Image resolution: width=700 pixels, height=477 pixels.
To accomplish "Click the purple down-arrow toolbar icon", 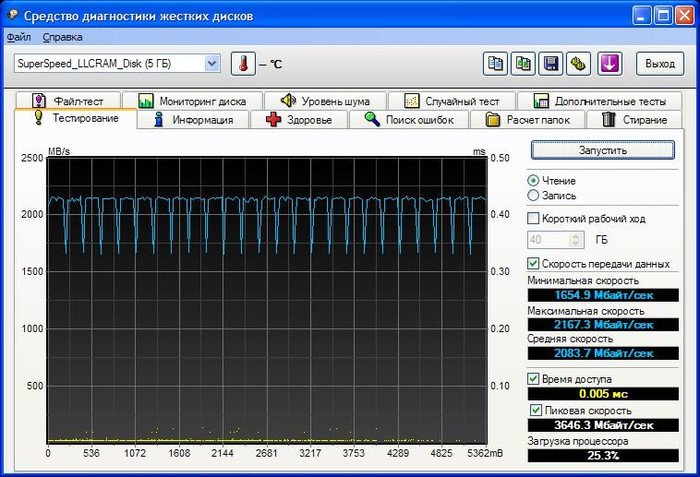I will pos(610,64).
